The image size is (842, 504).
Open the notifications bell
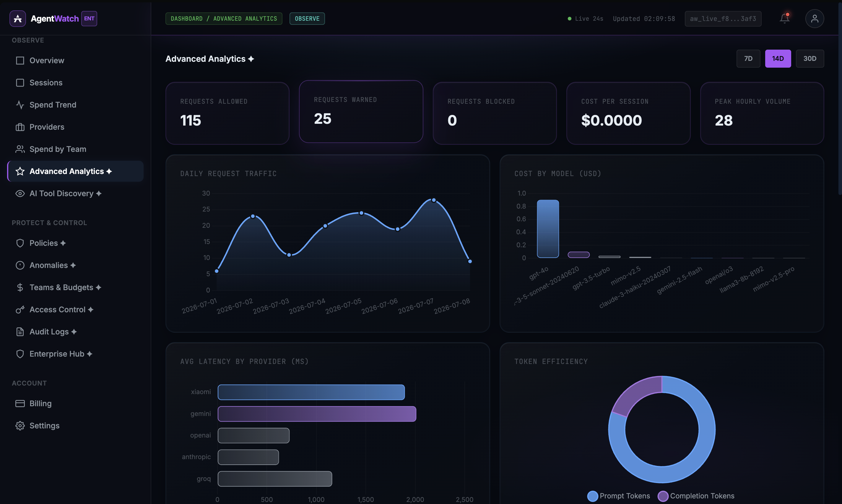coord(784,18)
